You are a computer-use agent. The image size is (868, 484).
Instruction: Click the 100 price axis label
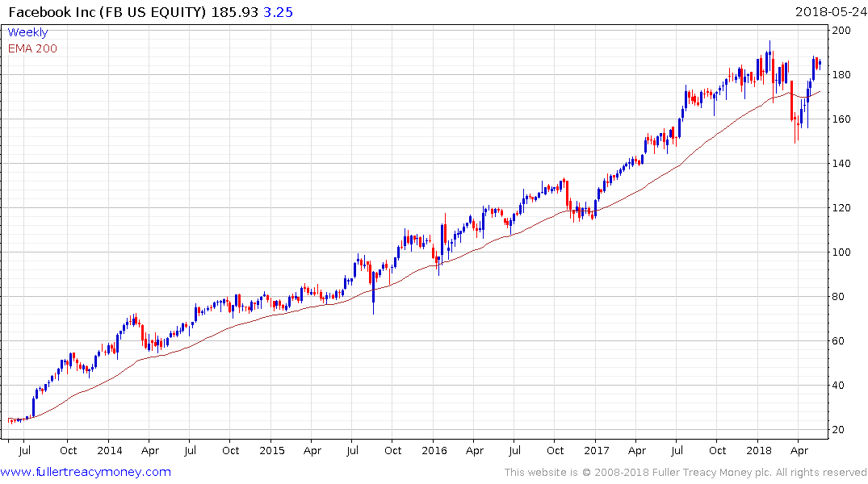[x=841, y=252]
